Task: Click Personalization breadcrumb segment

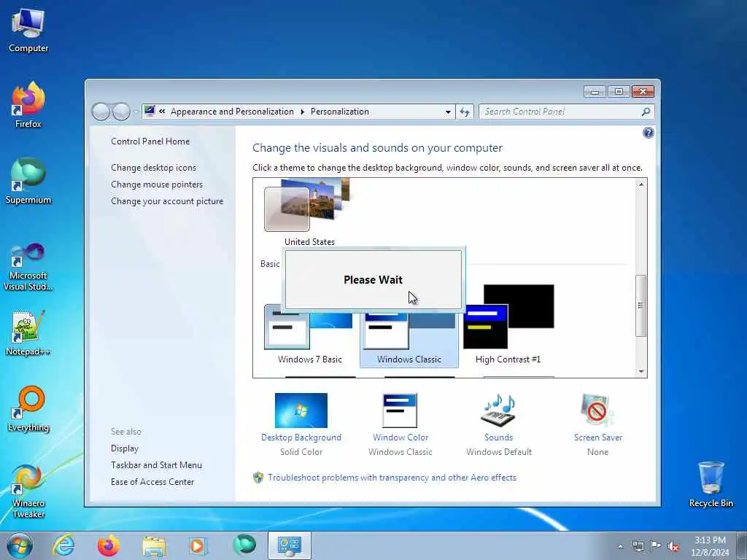Action: click(340, 112)
